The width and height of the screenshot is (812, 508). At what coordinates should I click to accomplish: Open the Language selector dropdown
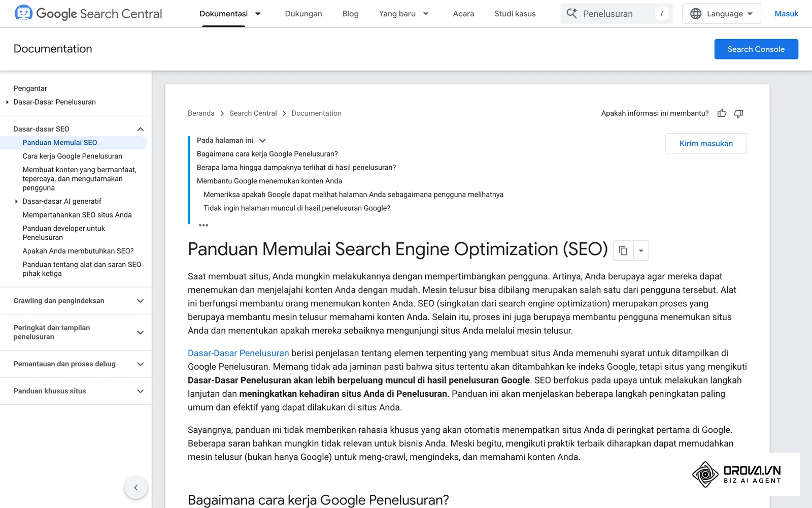[721, 14]
